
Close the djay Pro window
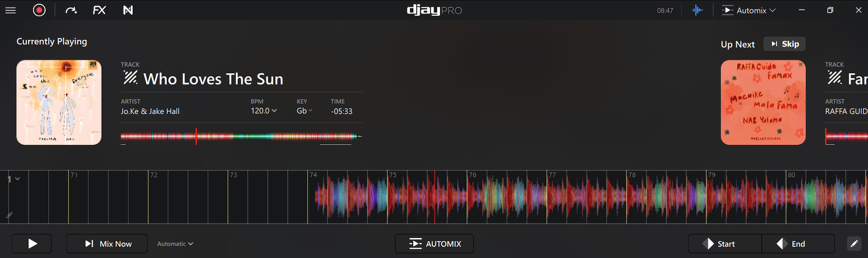click(x=858, y=10)
